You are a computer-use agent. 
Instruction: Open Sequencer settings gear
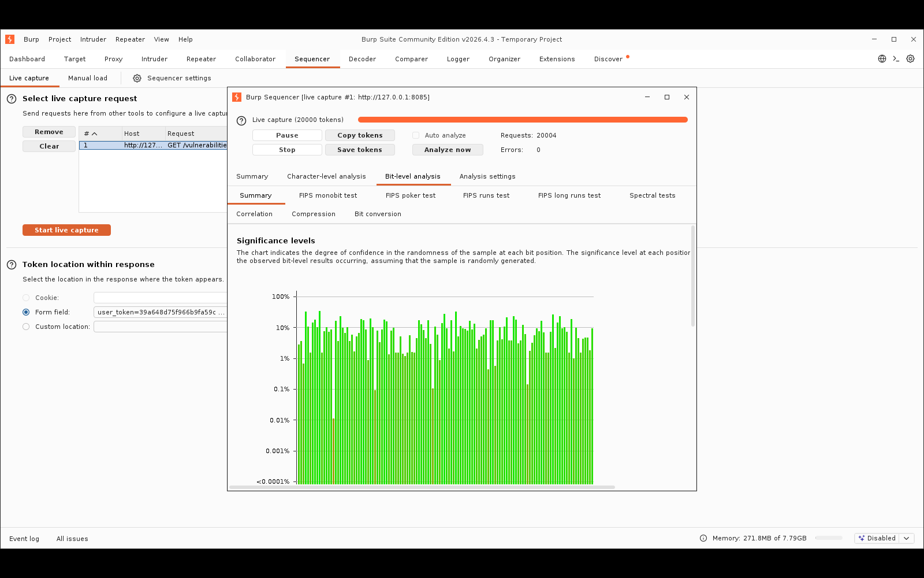point(137,79)
